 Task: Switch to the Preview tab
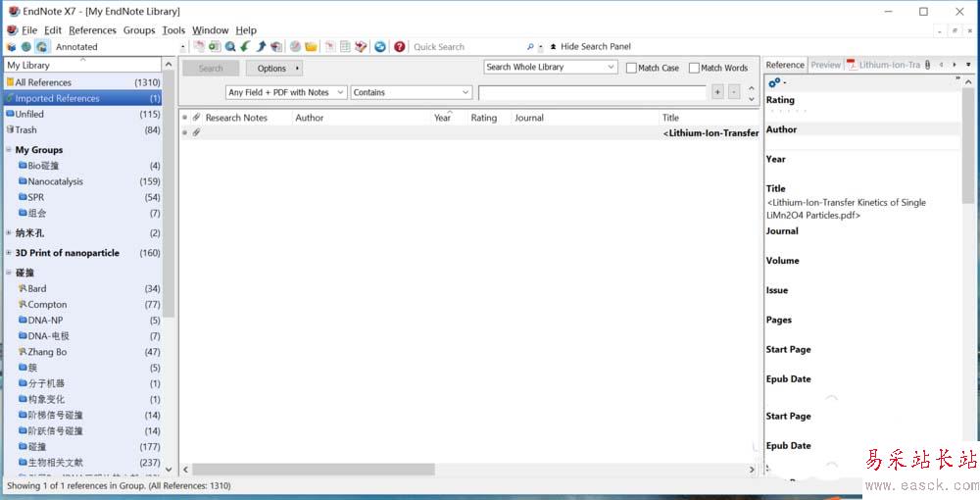pyautogui.click(x=825, y=65)
